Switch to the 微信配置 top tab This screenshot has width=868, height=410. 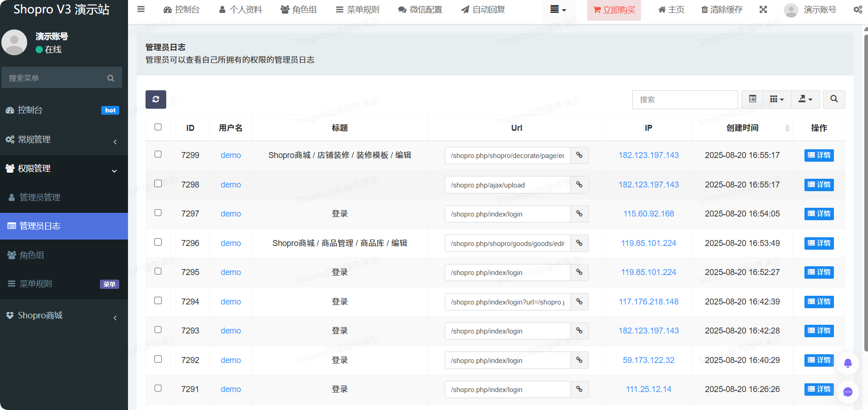pos(420,10)
